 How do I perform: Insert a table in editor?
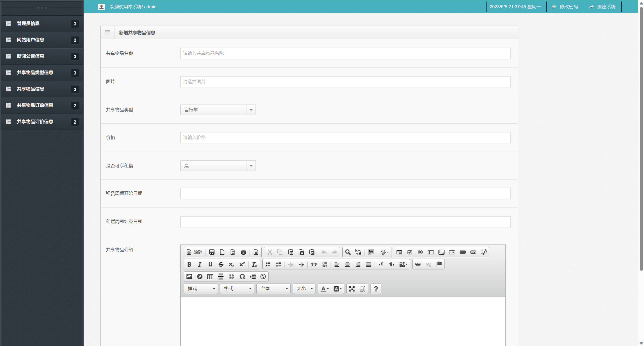210,276
